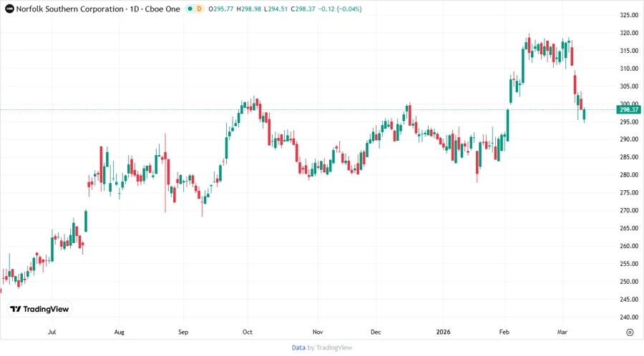
Task: Click the 260.00 price axis label
Action: click(629, 246)
